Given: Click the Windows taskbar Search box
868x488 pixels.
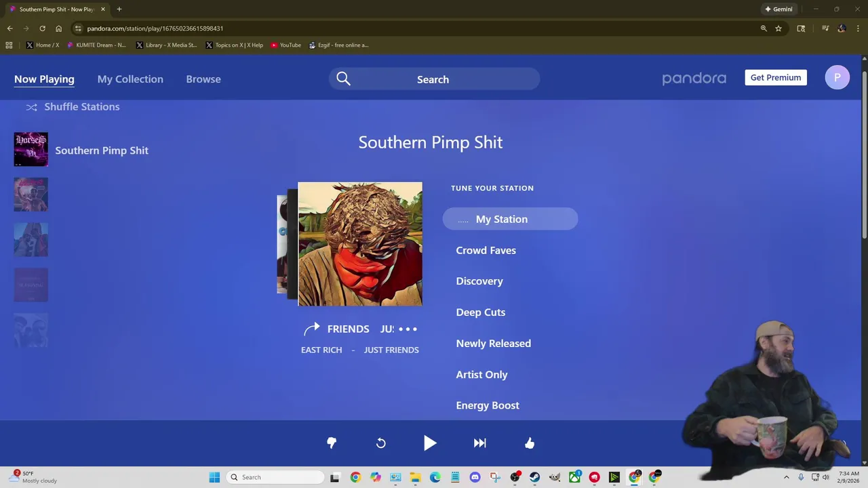Looking at the screenshot, I should tap(275, 477).
